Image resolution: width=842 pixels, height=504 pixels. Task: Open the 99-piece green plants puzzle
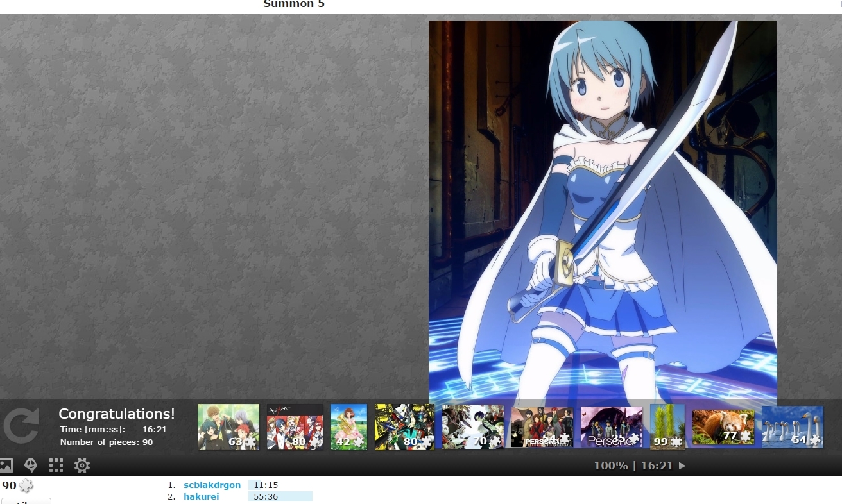[667, 427]
